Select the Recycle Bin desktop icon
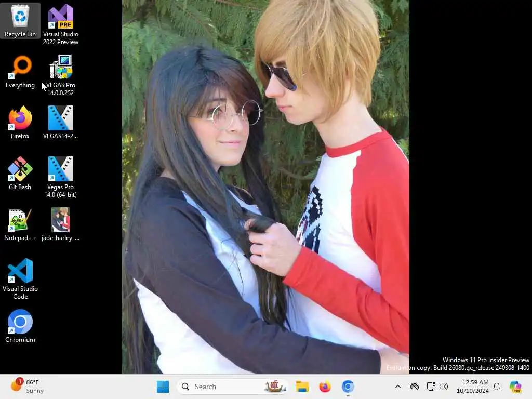This screenshot has width=532, height=399. pos(20,21)
